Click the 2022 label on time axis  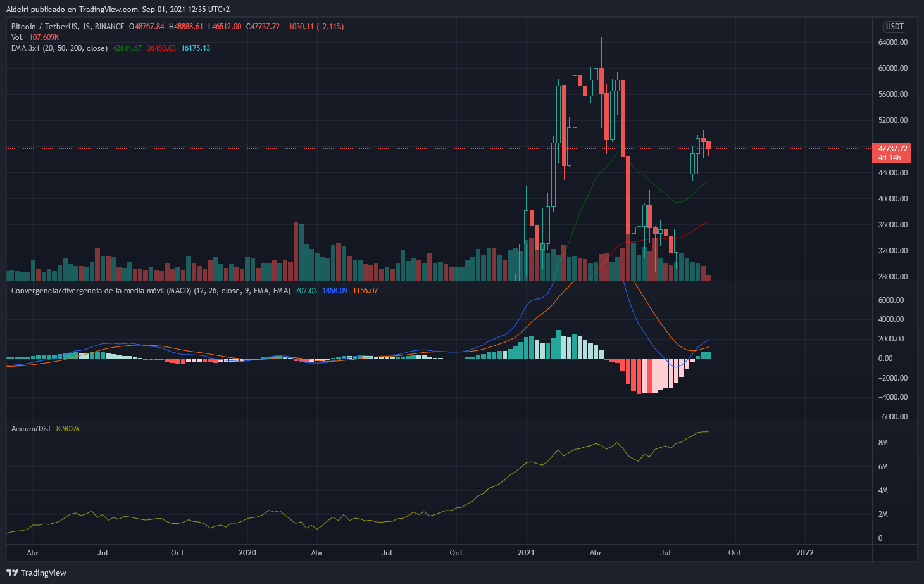coord(804,553)
